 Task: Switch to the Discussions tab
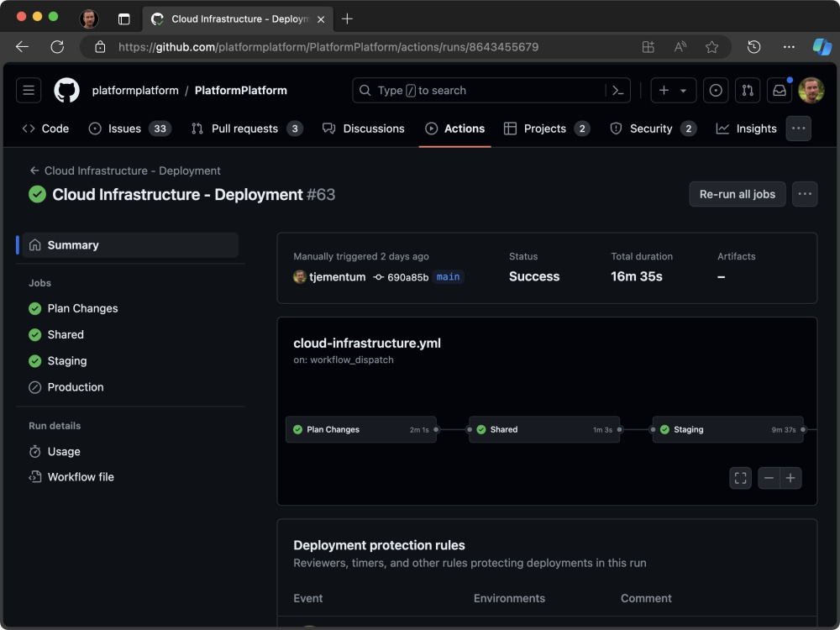363,129
